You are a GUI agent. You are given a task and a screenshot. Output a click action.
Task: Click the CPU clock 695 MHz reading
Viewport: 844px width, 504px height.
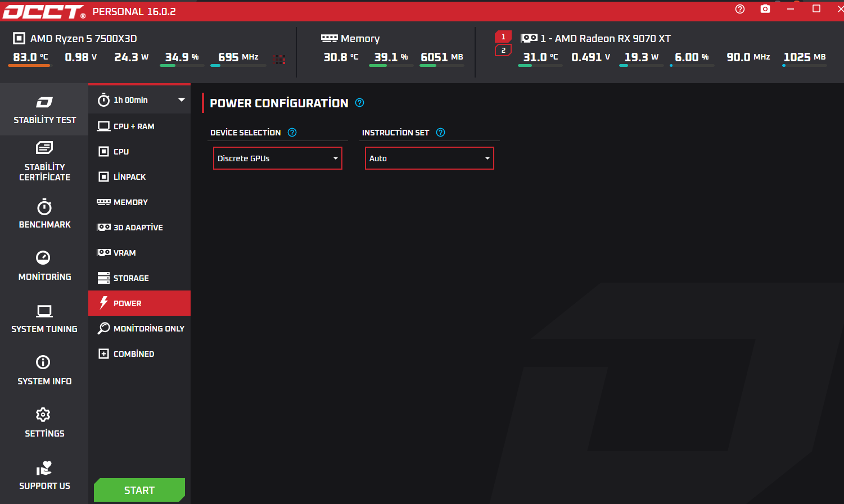tap(238, 57)
